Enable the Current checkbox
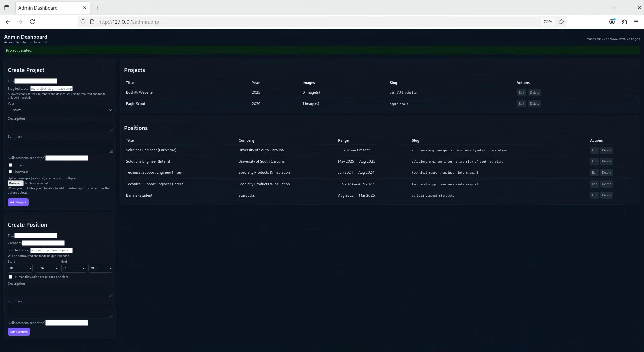The image size is (644, 352). [x=10, y=165]
